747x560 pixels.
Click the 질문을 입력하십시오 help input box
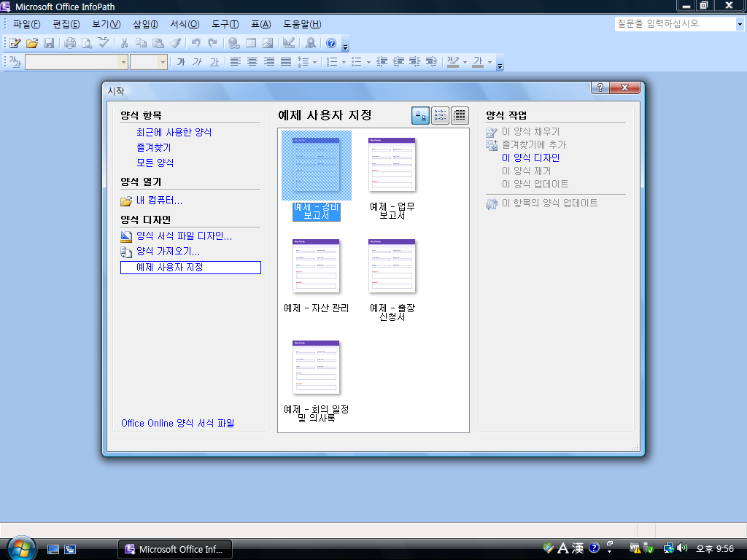675,24
